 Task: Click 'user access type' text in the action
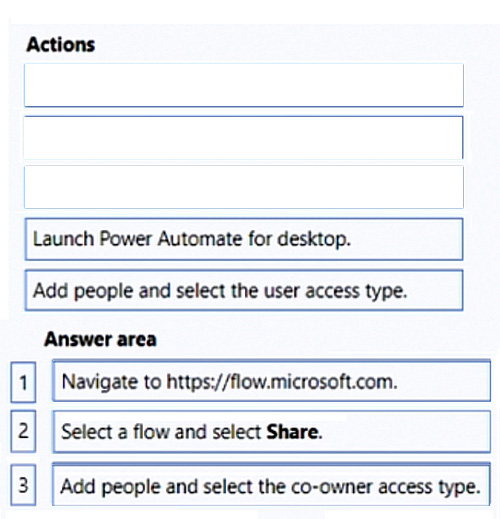(336, 291)
